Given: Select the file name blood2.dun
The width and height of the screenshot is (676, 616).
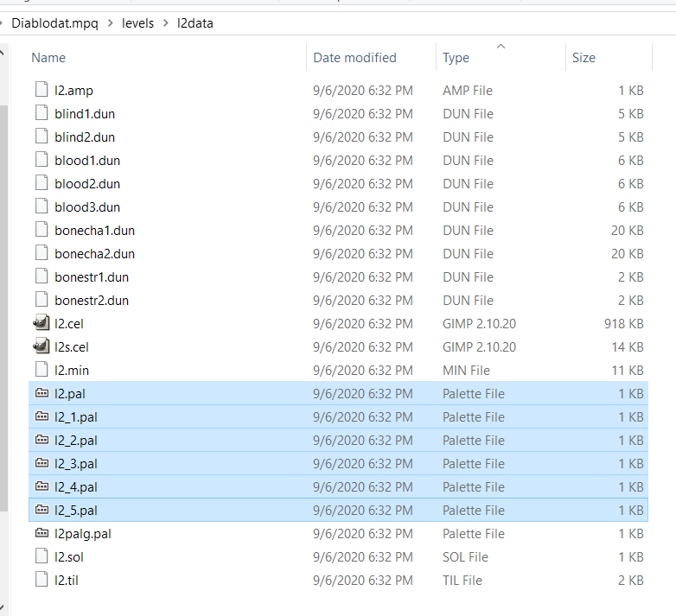Looking at the screenshot, I should (x=87, y=183).
